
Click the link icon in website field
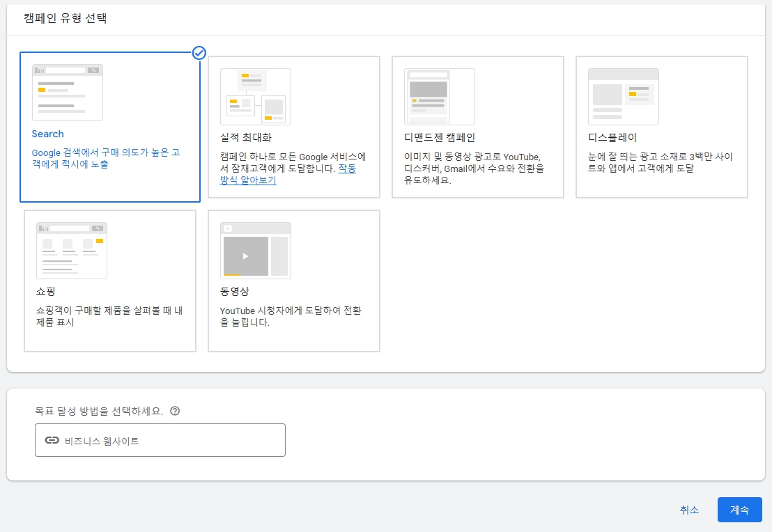(x=52, y=440)
